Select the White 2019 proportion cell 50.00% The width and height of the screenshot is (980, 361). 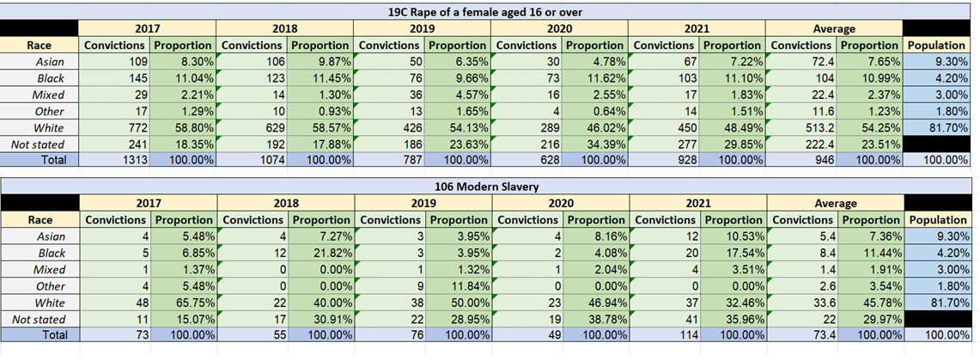tap(459, 303)
